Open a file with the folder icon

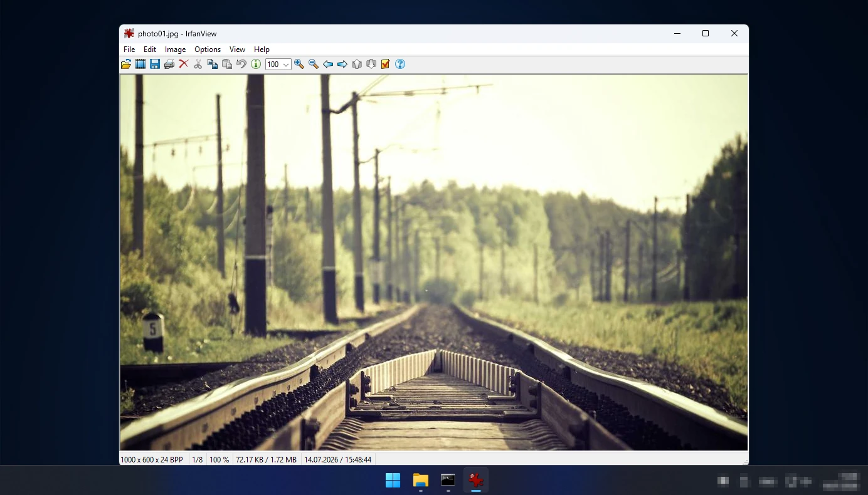click(126, 64)
